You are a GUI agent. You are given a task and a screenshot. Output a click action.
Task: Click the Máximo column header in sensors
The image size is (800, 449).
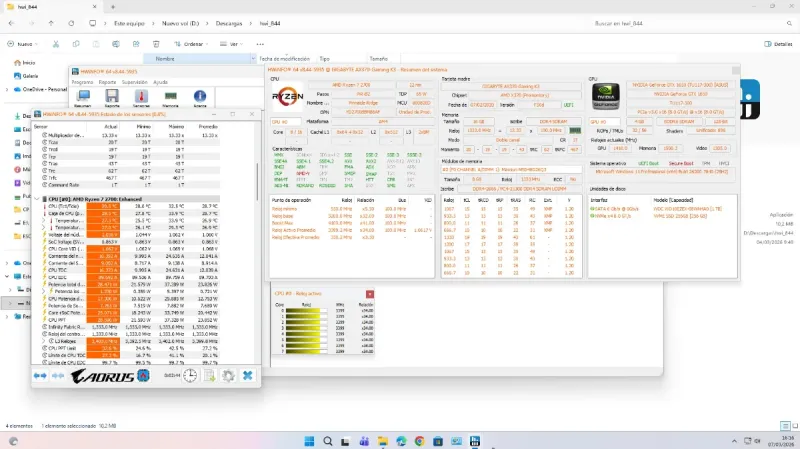(x=176, y=127)
